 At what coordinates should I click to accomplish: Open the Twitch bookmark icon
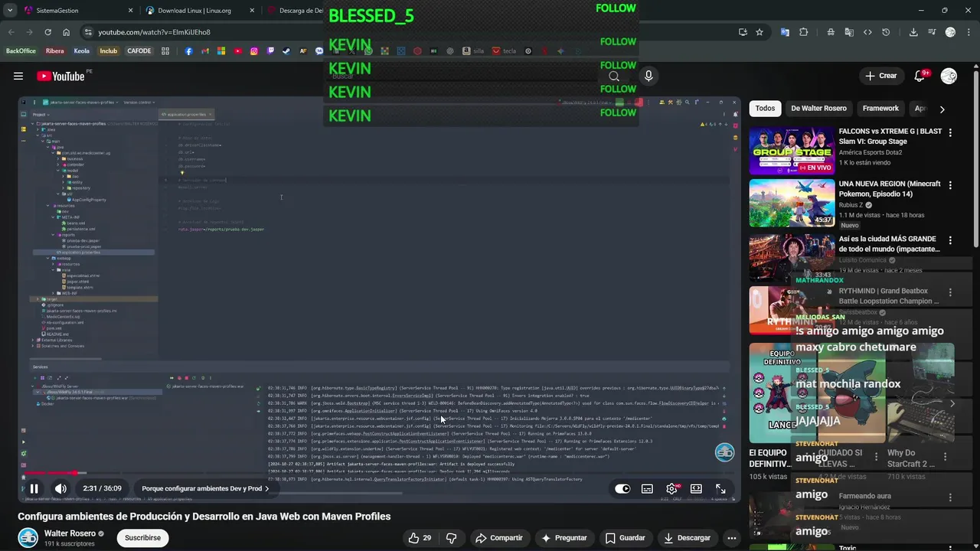(x=270, y=51)
